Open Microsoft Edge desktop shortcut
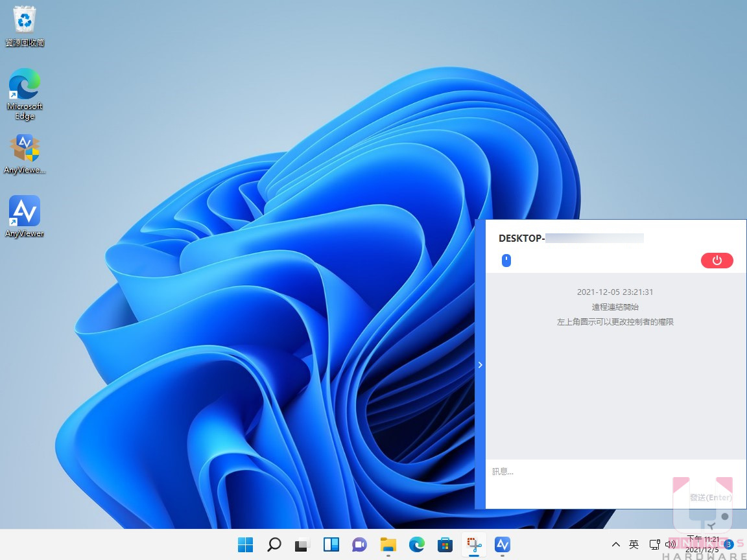 pyautogui.click(x=24, y=94)
